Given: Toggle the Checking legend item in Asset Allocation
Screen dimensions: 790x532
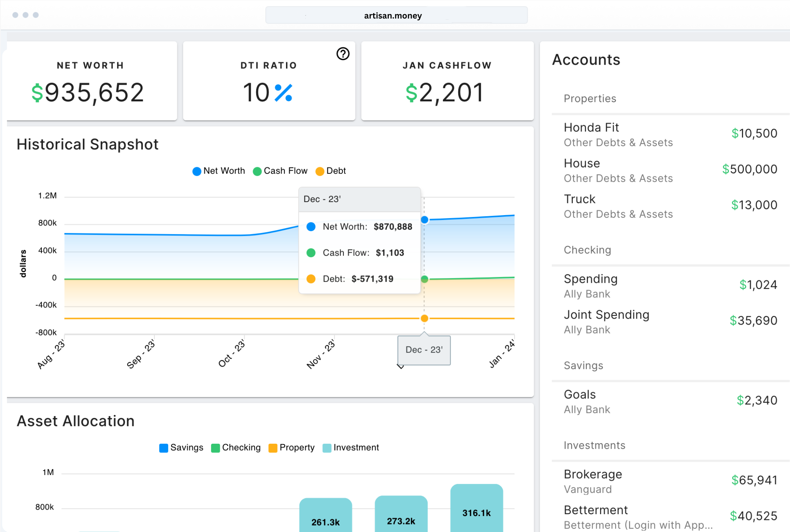Looking at the screenshot, I should coord(236,448).
